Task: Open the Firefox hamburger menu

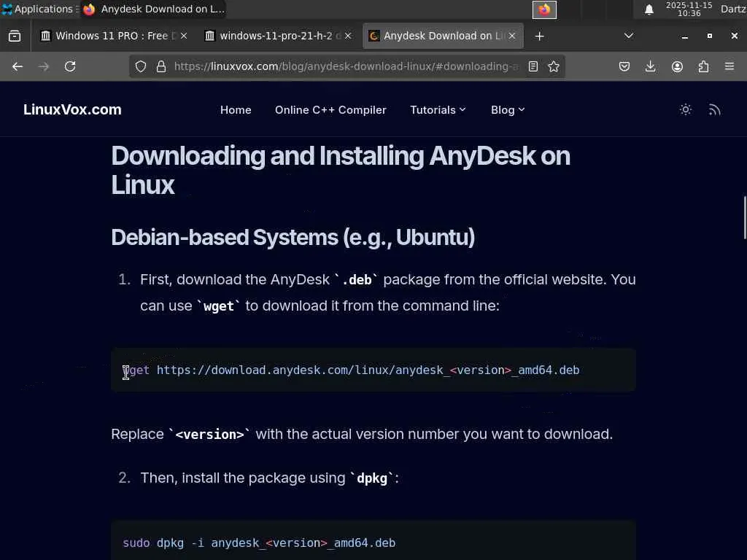Action: coord(729,66)
